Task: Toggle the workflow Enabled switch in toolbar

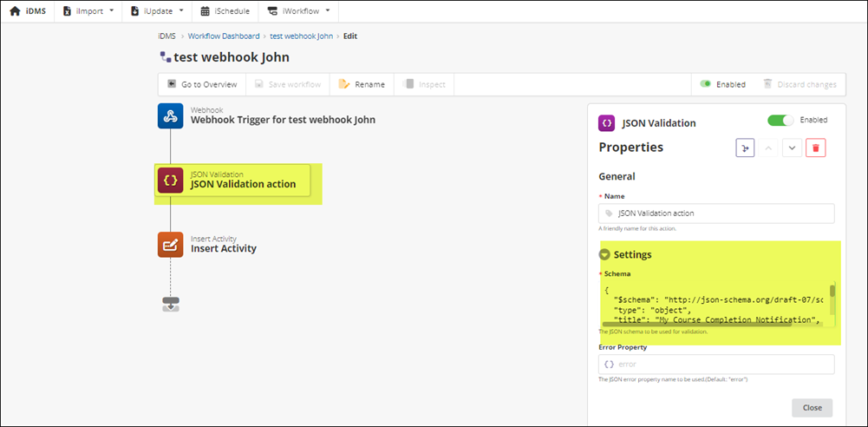Action: point(706,84)
